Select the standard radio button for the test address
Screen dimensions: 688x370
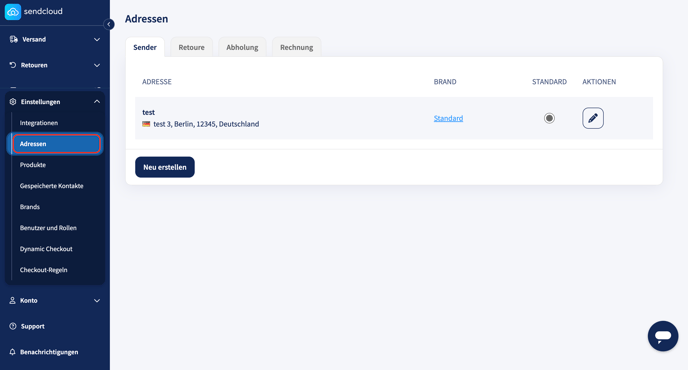[x=549, y=118]
